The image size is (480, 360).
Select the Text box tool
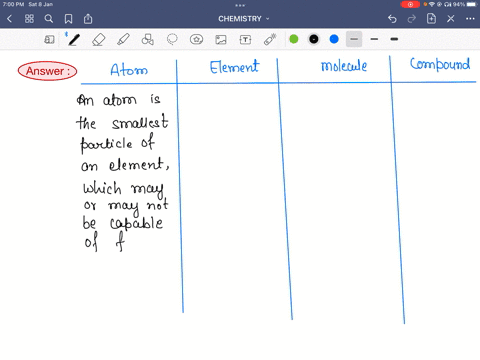point(245,40)
